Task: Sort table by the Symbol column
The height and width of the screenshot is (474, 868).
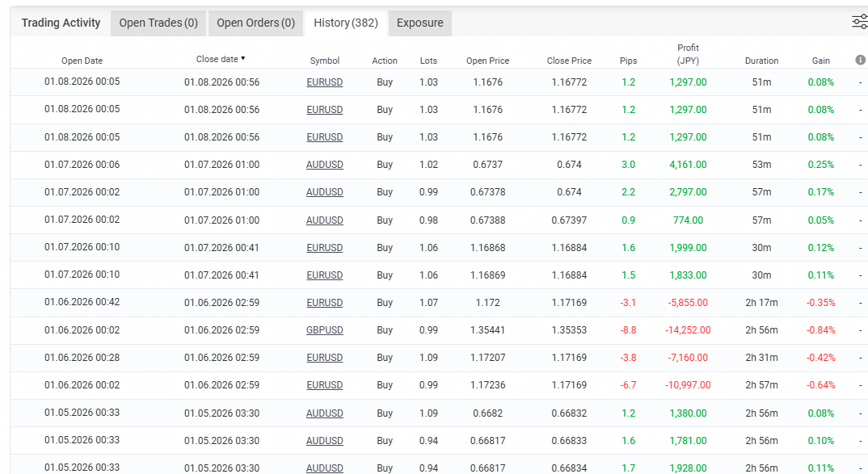Action: (324, 61)
